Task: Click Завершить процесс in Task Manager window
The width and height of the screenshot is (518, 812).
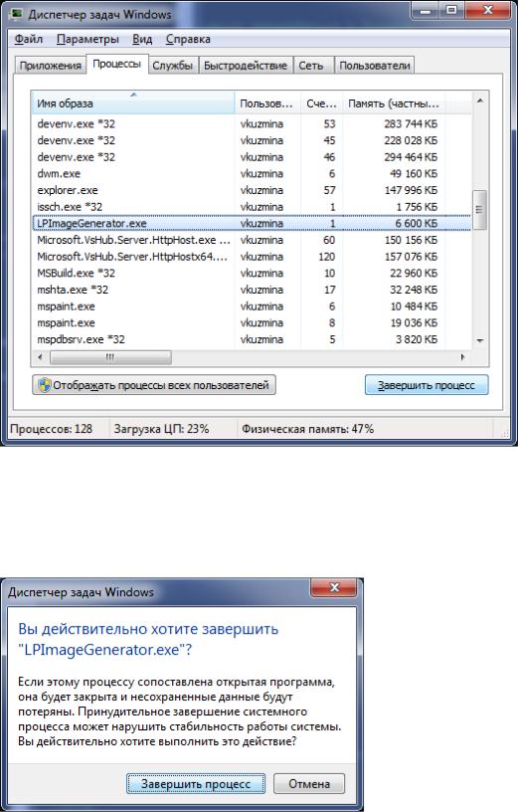Action: [x=427, y=385]
